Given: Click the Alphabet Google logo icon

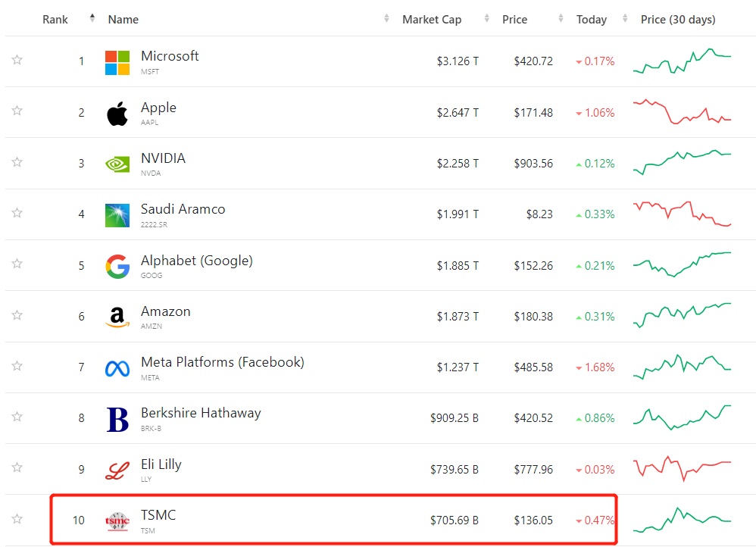Looking at the screenshot, I should coord(117,266).
